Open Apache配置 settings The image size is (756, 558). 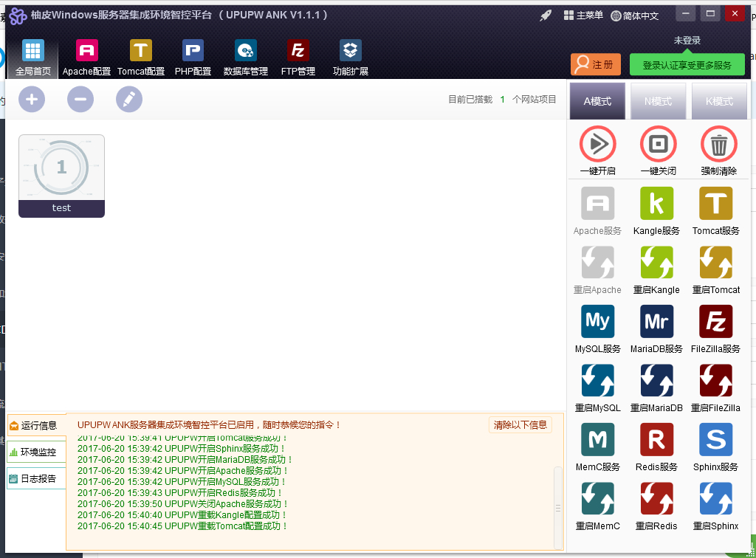(x=87, y=58)
